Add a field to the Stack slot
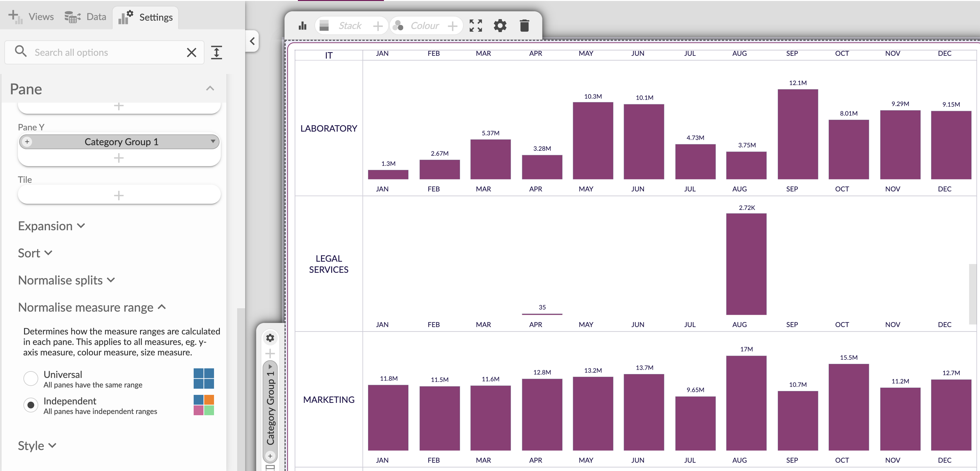This screenshot has width=980, height=471. click(378, 26)
